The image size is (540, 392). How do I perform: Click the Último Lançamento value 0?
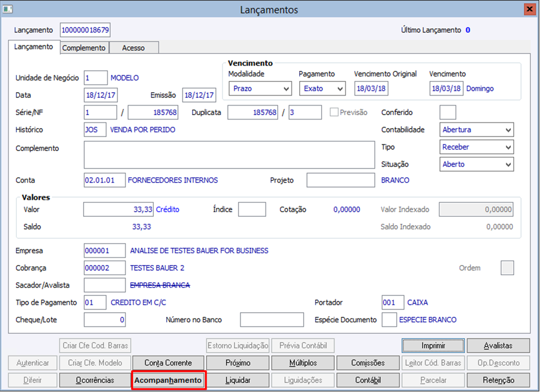468,30
